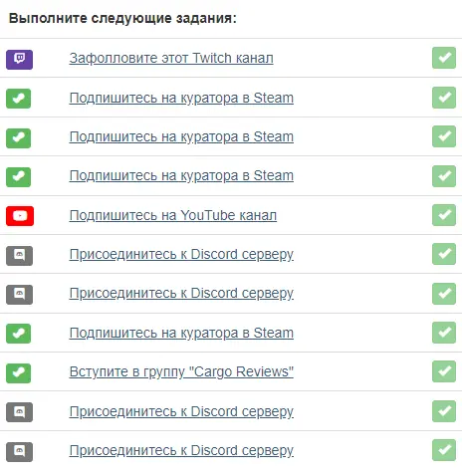The image size is (462, 476).
Task: Click the last gray Discord icon in the list
Action: 19,452
